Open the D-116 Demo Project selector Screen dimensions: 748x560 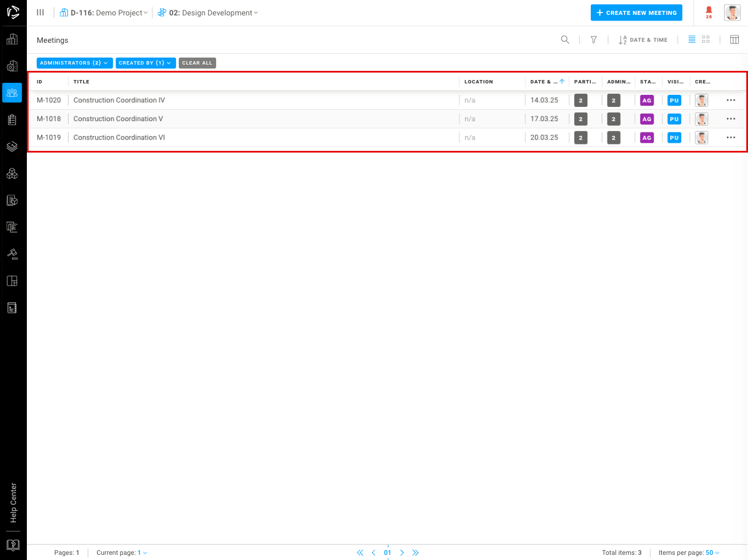[104, 13]
